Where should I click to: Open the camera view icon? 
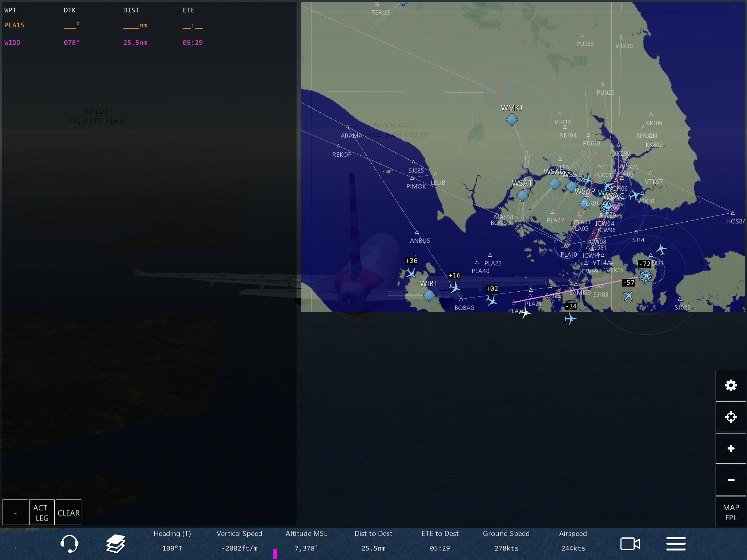[x=630, y=544]
